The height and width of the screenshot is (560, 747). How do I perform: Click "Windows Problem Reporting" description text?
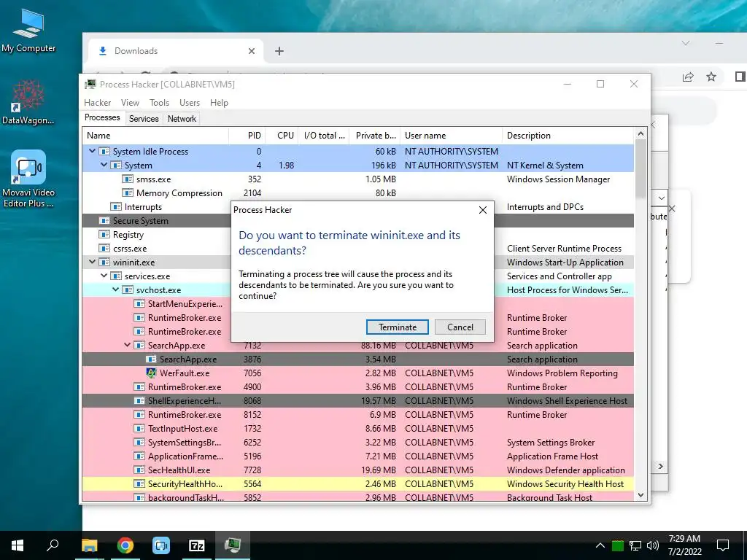point(562,373)
